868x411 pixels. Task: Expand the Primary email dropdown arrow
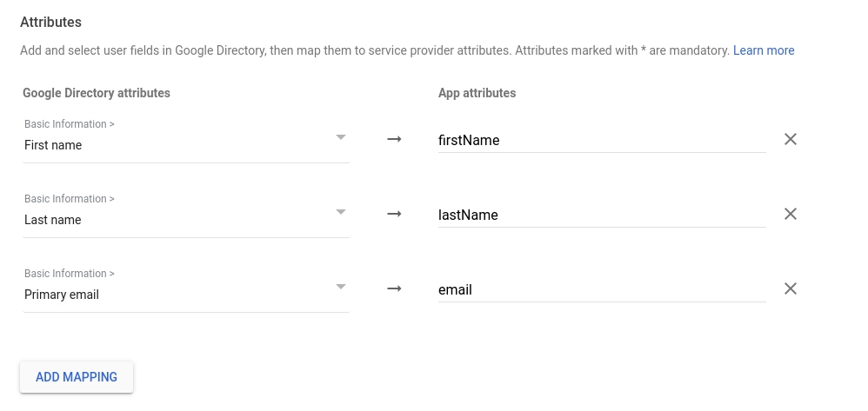(341, 287)
